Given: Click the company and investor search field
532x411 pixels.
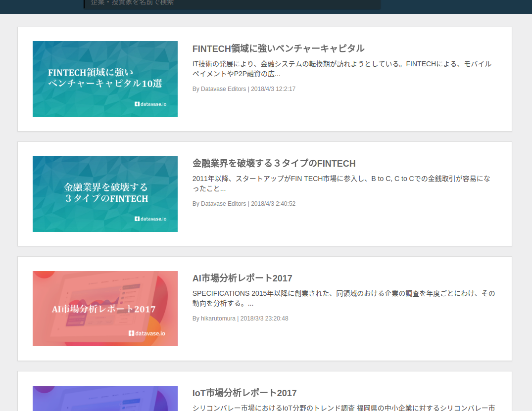Looking at the screenshot, I should [232, 4].
